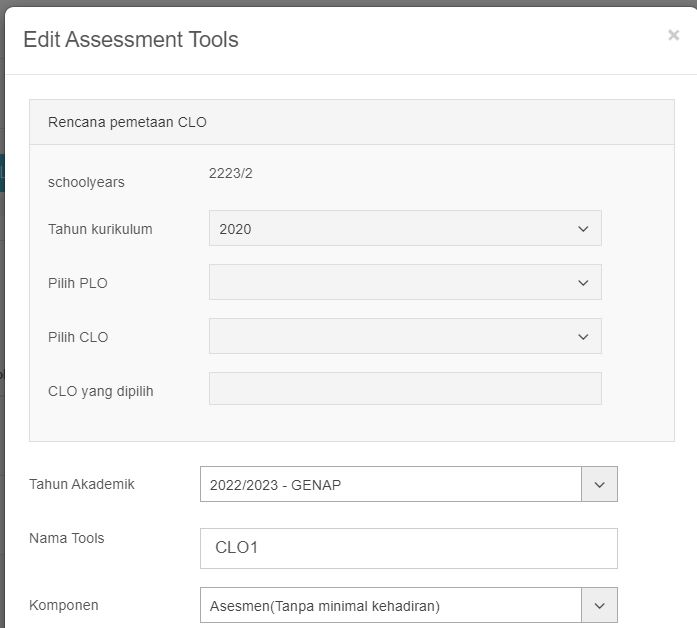
Task: Click the chevron in Tahun kurikulum select
Action: [584, 229]
